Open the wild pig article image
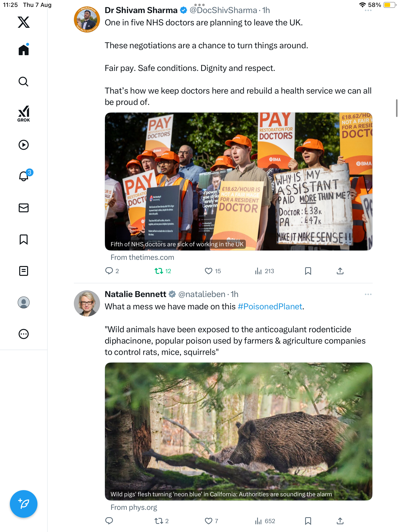The image size is (399, 532). click(x=238, y=431)
